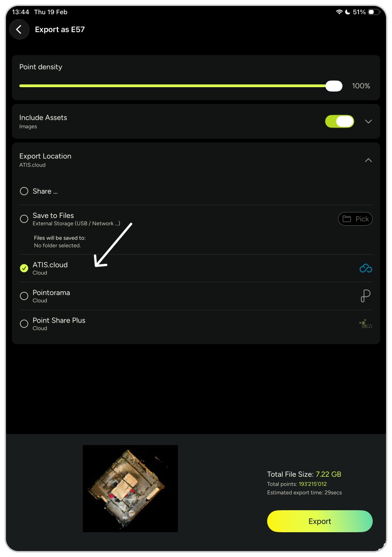Select the Save to Files radio button
This screenshot has width=392, height=557.
(24, 219)
